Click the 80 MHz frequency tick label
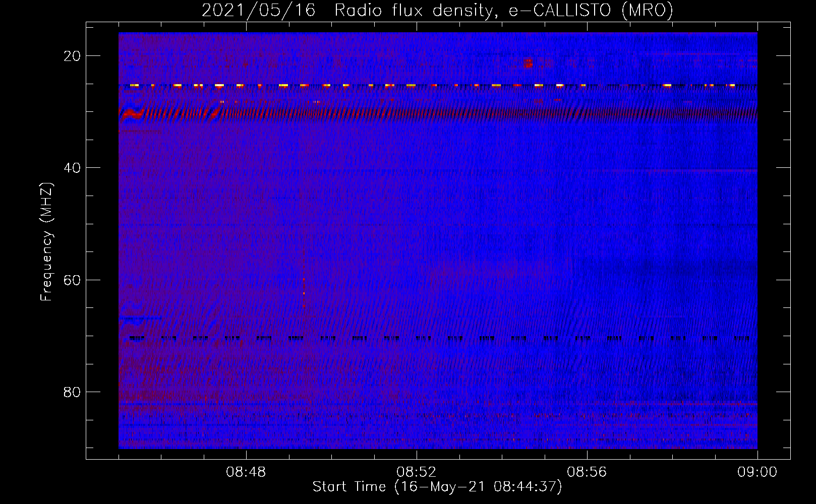816x504 pixels. 72,392
